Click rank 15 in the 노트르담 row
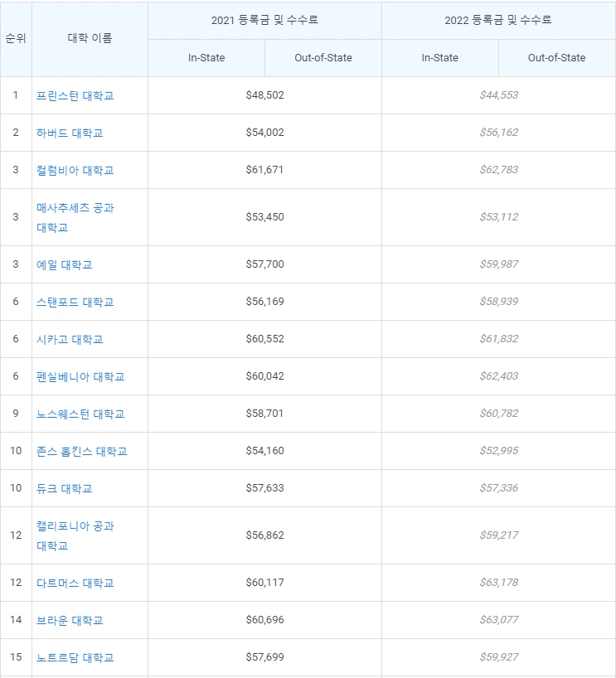616x678 pixels. coord(16,656)
